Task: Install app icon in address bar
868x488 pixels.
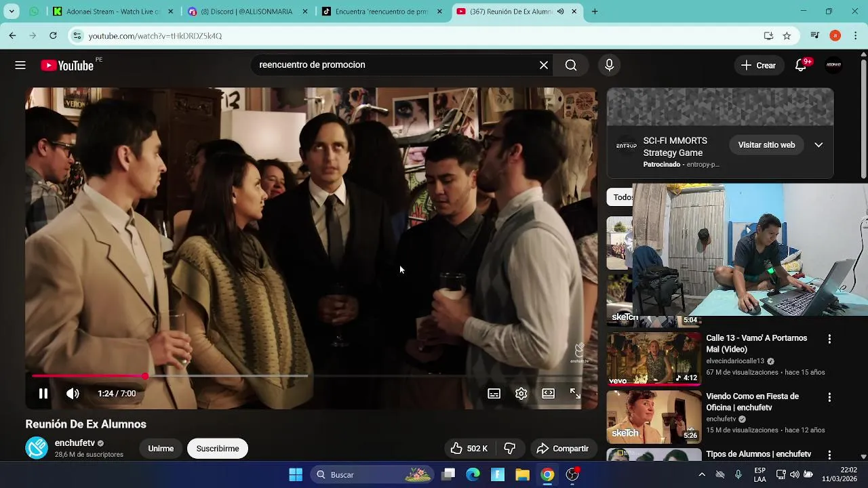Action: pyautogui.click(x=768, y=36)
